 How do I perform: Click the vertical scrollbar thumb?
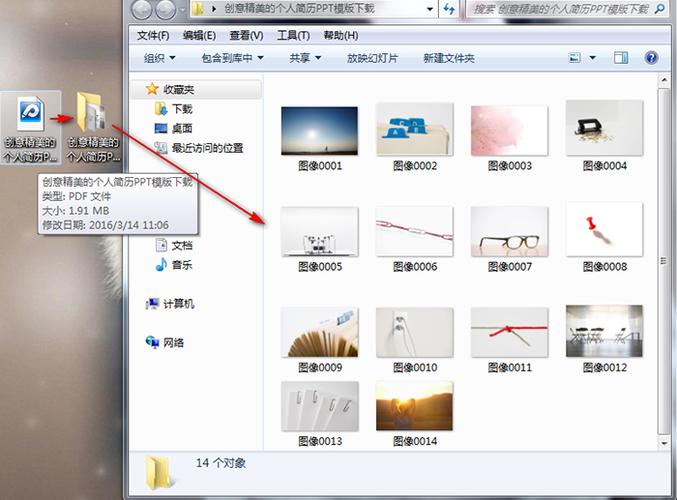pyautogui.click(x=664, y=261)
